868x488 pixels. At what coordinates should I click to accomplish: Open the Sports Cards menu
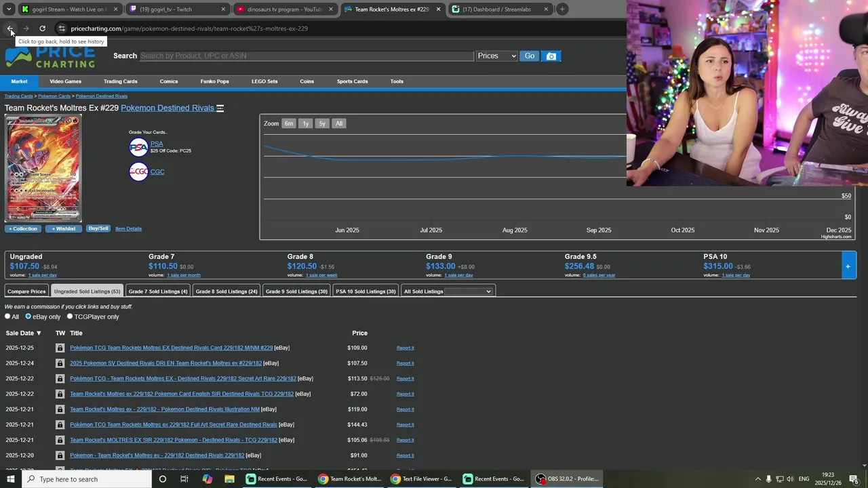[353, 81]
